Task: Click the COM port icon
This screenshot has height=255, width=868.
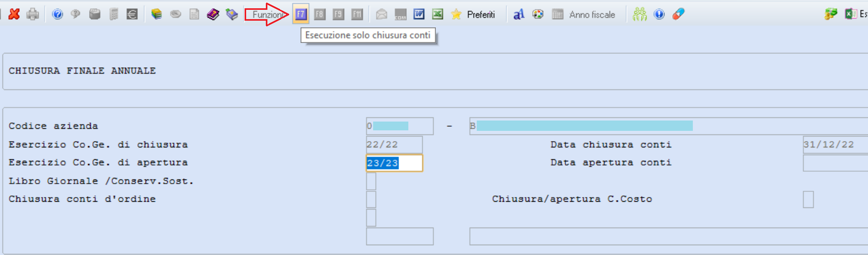Action: (401, 14)
